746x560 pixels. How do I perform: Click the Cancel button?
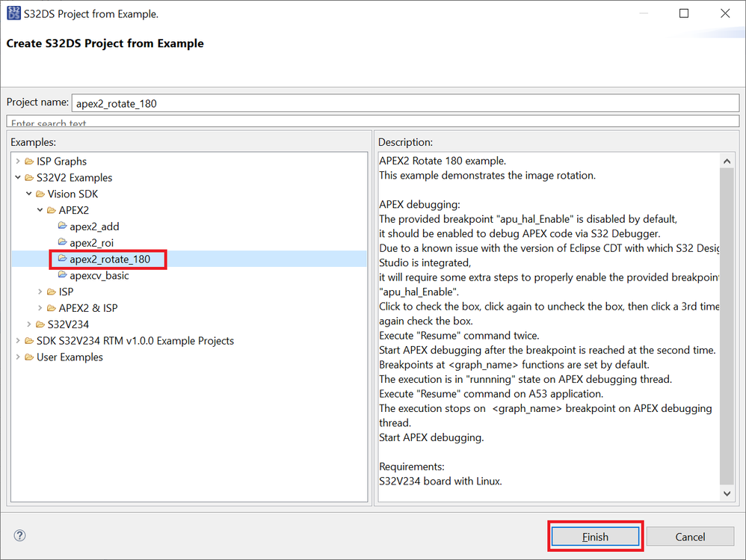point(690,536)
